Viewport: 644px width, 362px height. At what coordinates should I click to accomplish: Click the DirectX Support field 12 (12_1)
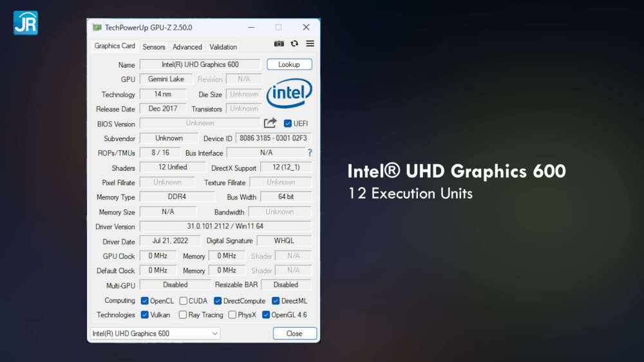point(286,167)
